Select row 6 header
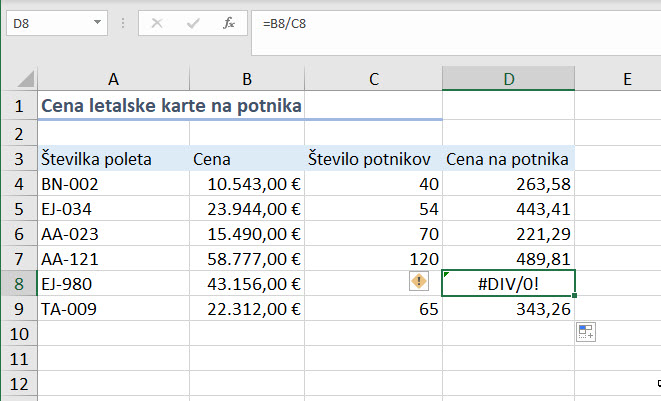The image size is (661, 401). [19, 233]
